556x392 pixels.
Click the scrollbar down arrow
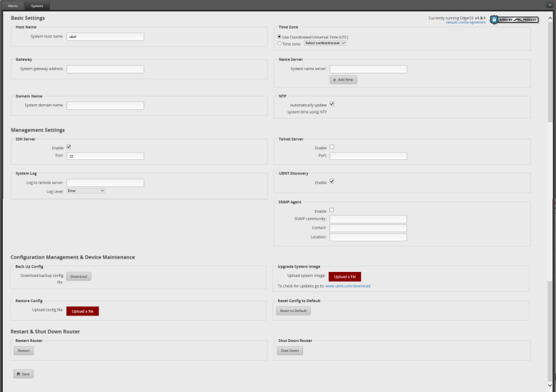pos(550,386)
